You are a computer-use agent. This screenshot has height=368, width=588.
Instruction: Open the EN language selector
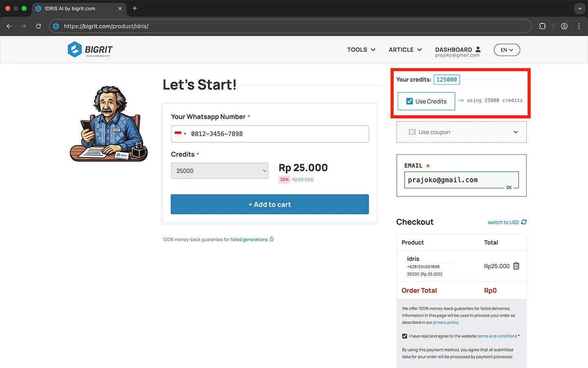507,50
